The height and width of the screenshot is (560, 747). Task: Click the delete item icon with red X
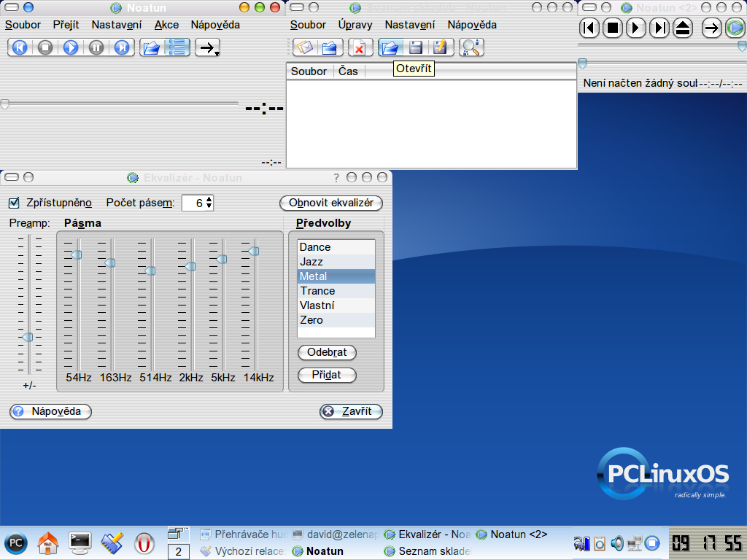[x=360, y=47]
